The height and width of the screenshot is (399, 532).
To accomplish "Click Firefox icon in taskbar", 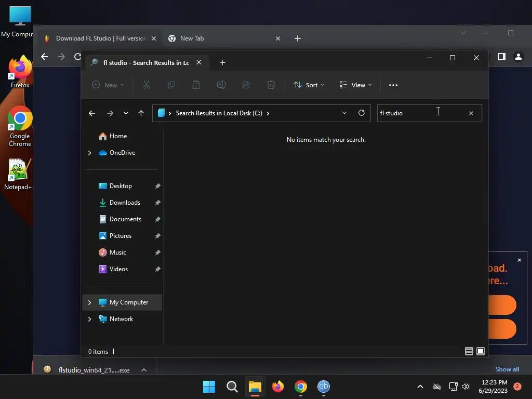I will 278,387.
